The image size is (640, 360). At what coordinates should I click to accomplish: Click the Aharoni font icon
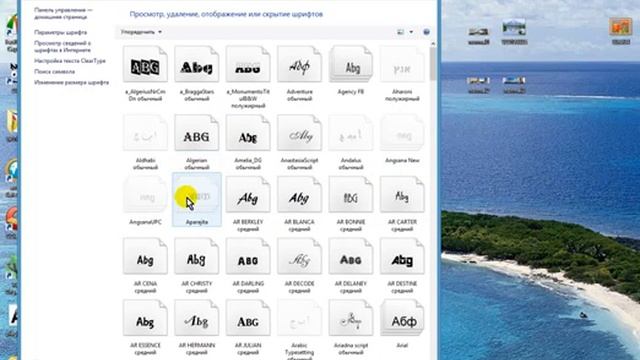[x=402, y=64]
